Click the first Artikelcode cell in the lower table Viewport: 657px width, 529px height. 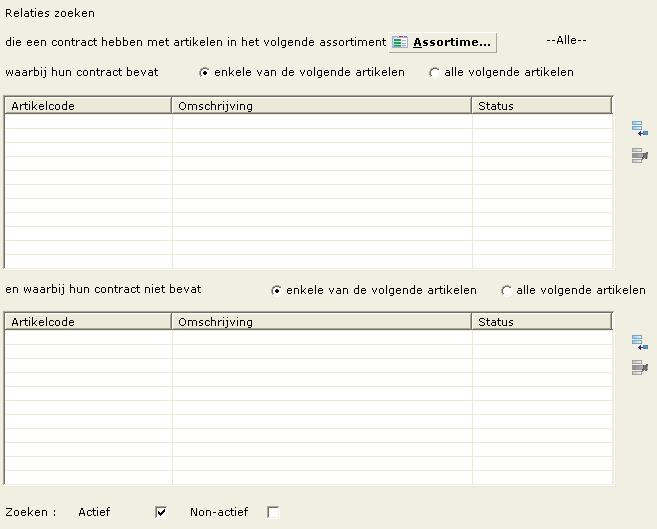pyautogui.click(x=88, y=338)
